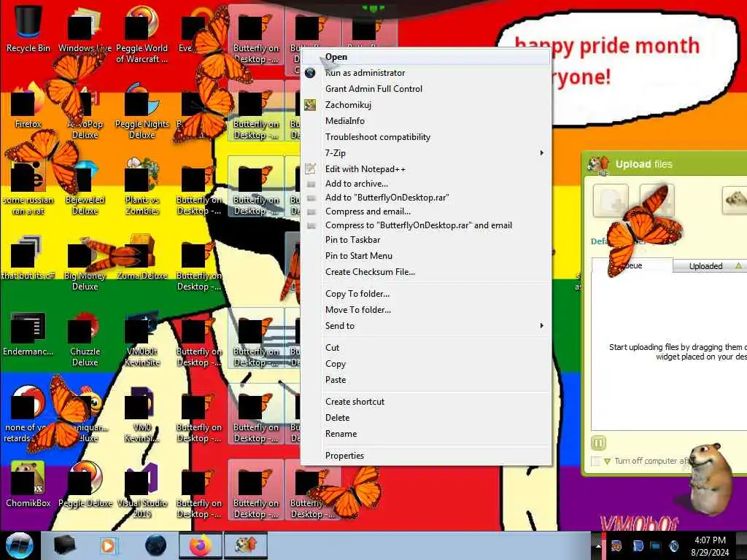Open the Peggle Deluxe desktop icon

point(85,485)
